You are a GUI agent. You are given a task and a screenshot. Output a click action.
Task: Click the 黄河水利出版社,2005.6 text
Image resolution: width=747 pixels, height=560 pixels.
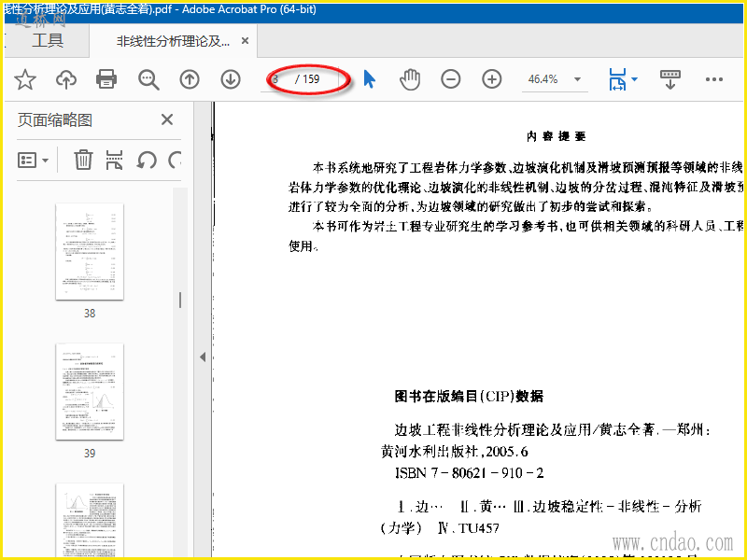[x=455, y=452]
